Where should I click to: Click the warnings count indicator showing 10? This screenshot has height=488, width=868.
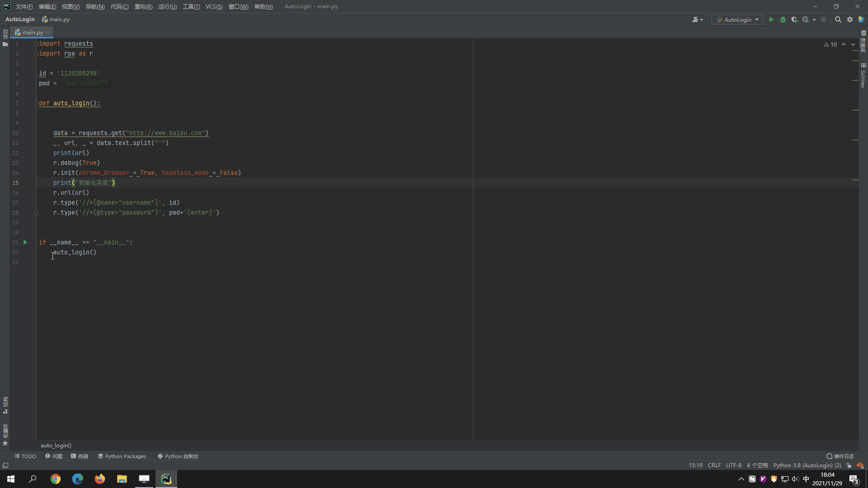830,44
